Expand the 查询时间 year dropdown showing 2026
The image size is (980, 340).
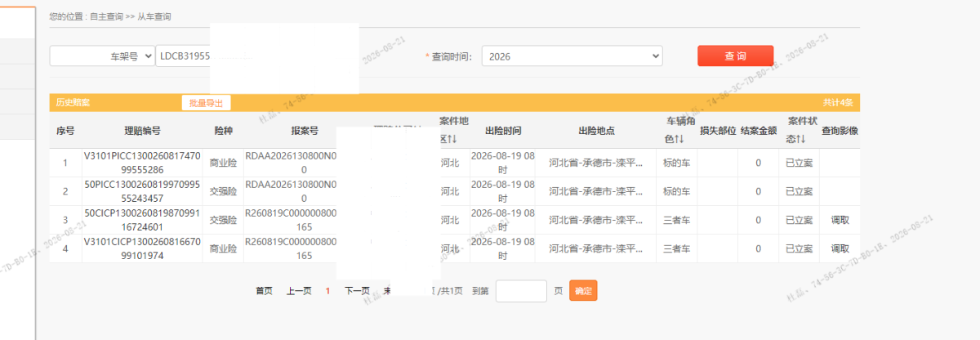click(572, 56)
